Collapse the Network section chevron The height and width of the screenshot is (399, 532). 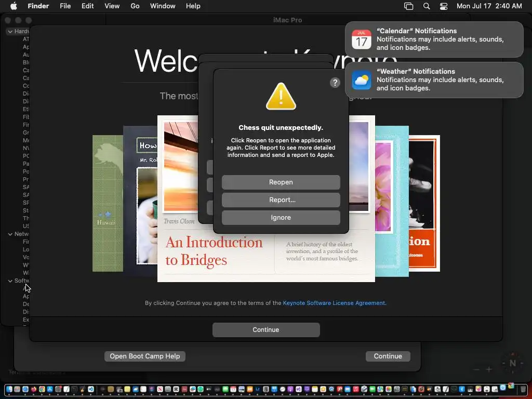[x=10, y=234]
